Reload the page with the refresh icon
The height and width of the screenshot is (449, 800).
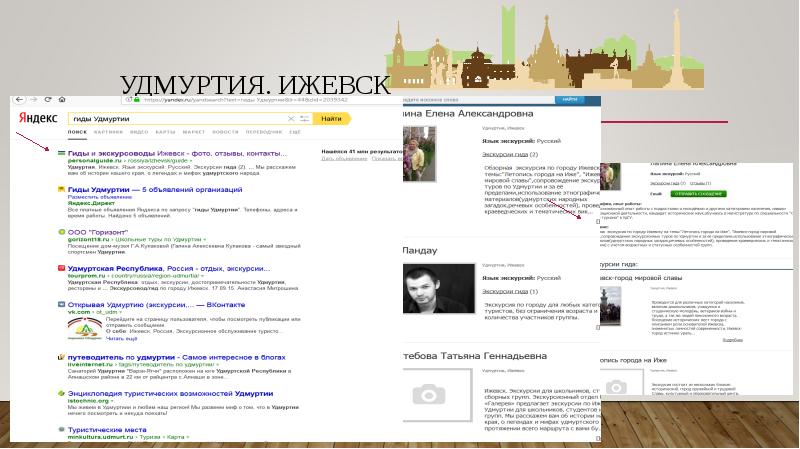(48, 99)
